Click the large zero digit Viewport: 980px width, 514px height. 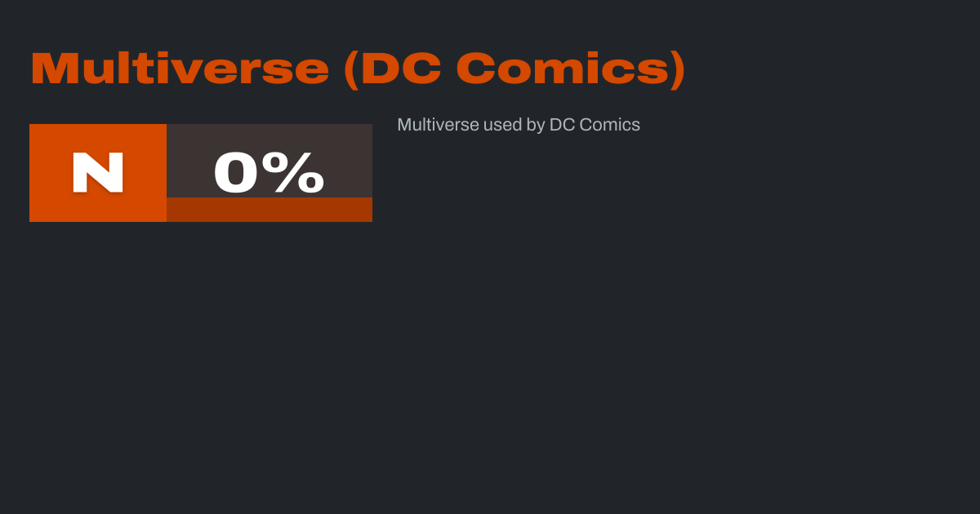237,173
